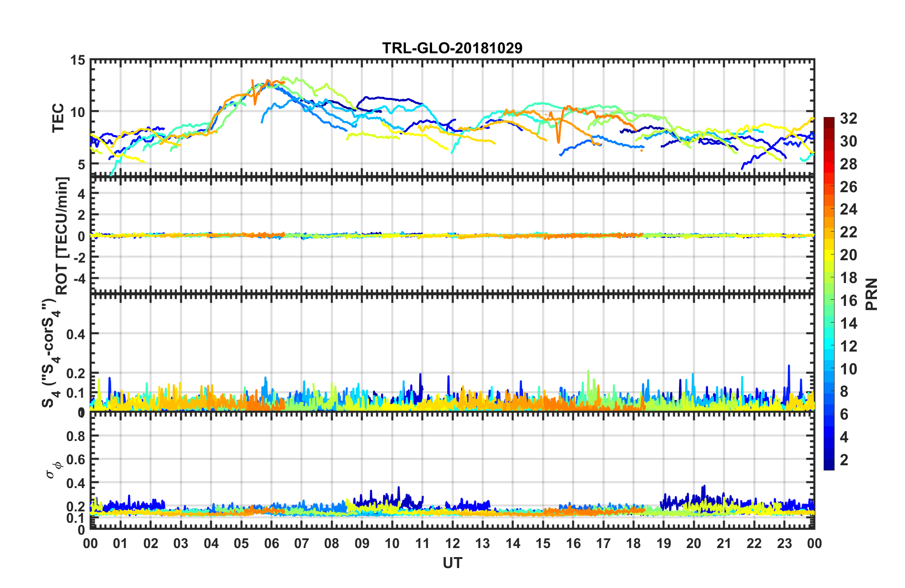This screenshot has height=588, width=905.
Task: Click the dark blue bottom of the PRN colorbar
Action: (x=829, y=465)
